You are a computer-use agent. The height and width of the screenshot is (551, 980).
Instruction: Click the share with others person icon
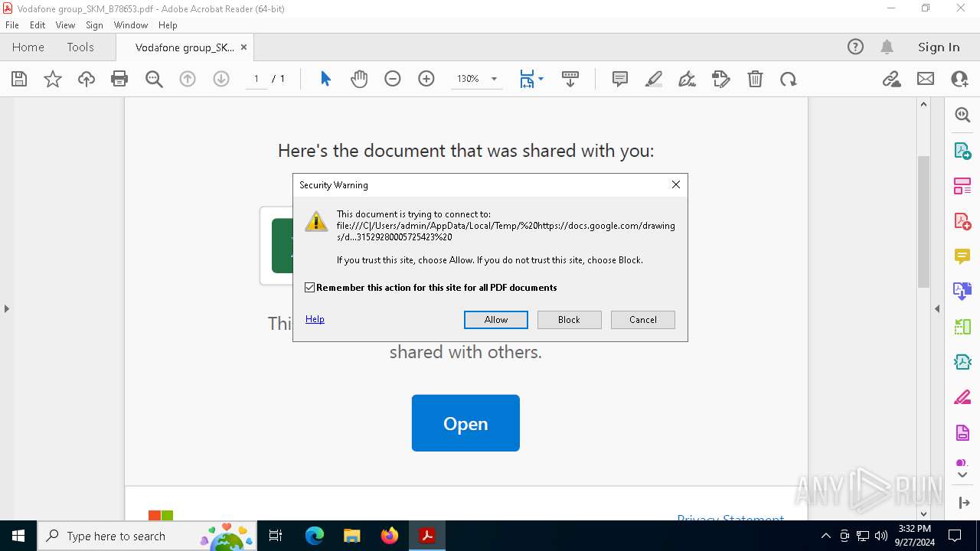[959, 79]
